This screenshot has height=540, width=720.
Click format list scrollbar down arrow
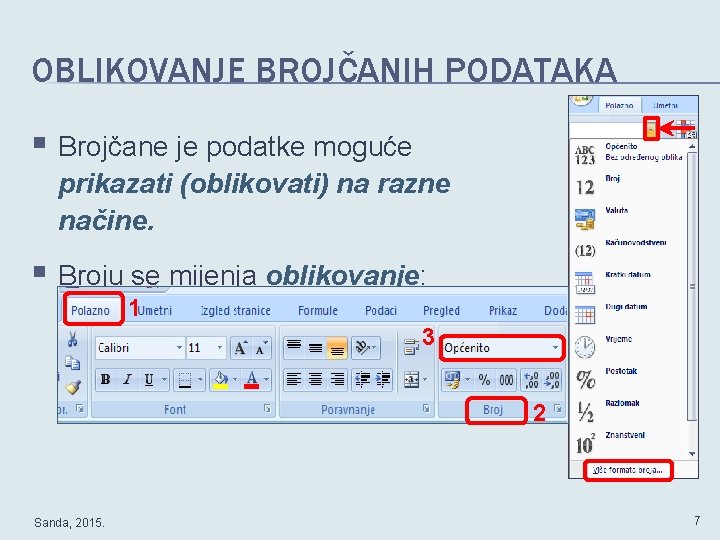692,454
